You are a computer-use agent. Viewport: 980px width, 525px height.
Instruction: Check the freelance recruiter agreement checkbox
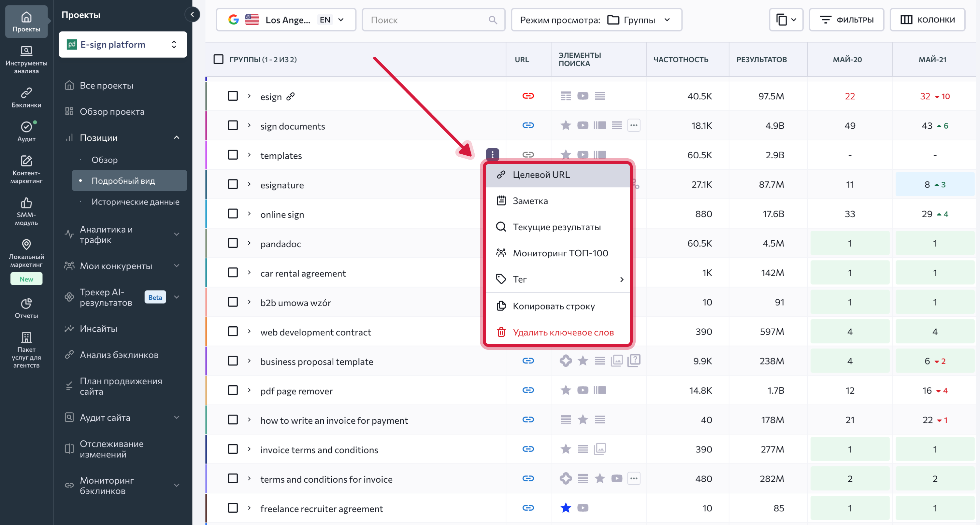[x=233, y=508]
